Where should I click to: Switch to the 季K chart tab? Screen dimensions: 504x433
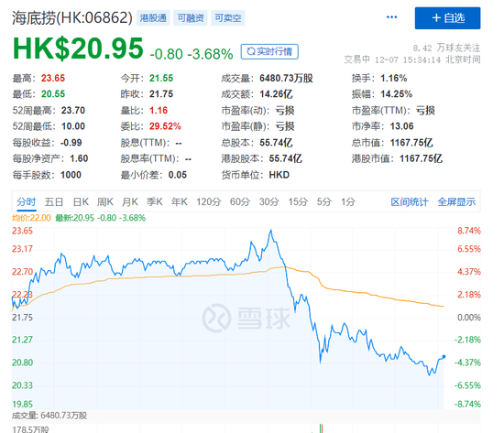coord(155,202)
